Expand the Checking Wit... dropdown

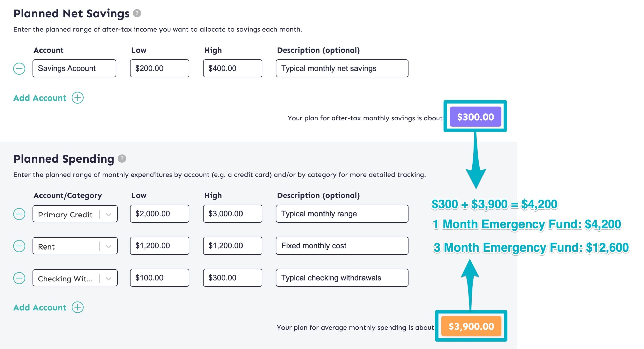tap(109, 278)
